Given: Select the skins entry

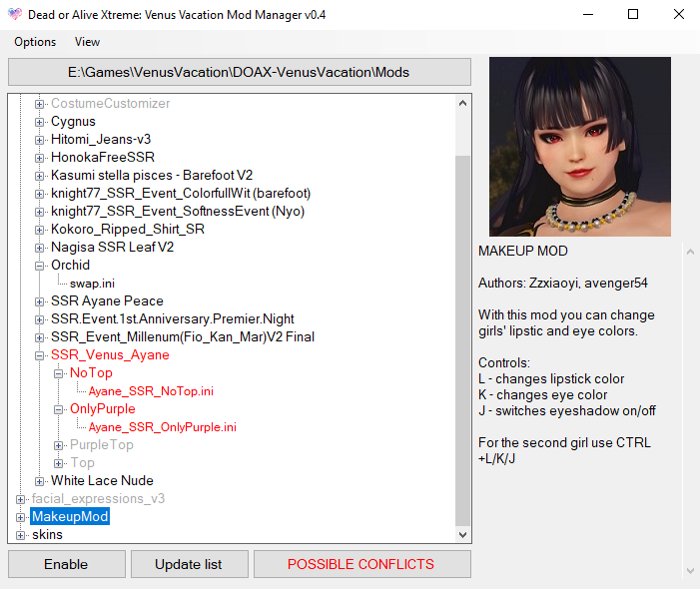Looking at the screenshot, I should pyautogui.click(x=47, y=534).
